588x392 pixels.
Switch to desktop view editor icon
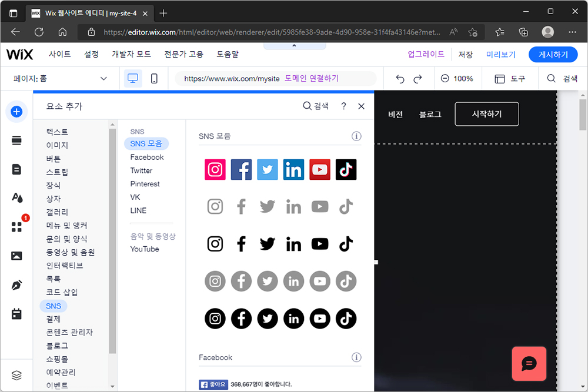tap(133, 78)
